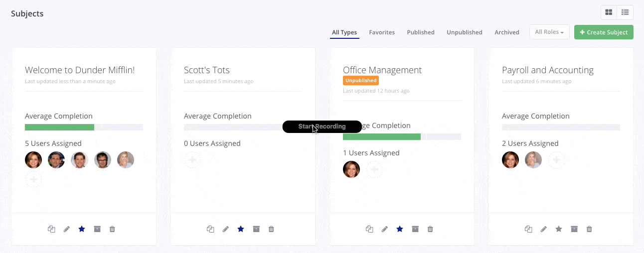Click the '0 Users Assigned' text
The width and height of the screenshot is (644, 253).
pos(212,143)
